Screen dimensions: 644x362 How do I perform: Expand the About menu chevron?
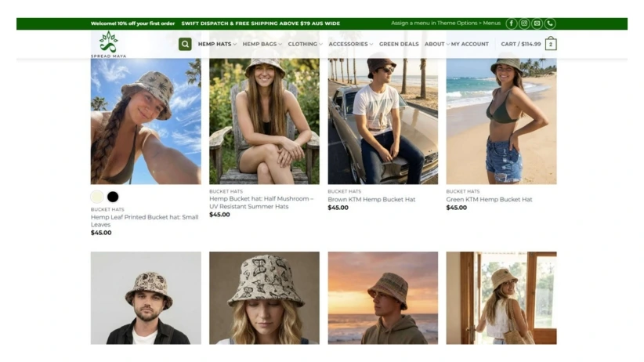pos(447,45)
